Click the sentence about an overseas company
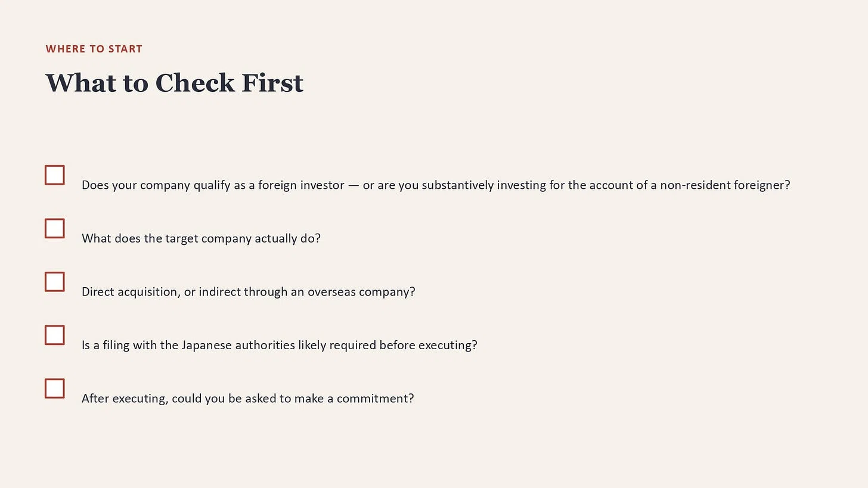This screenshot has width=868, height=488. [248, 292]
